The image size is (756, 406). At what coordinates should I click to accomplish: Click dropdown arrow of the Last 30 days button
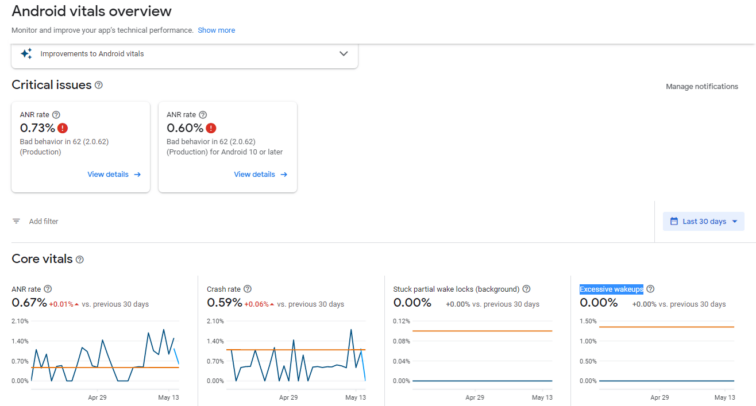click(x=735, y=221)
